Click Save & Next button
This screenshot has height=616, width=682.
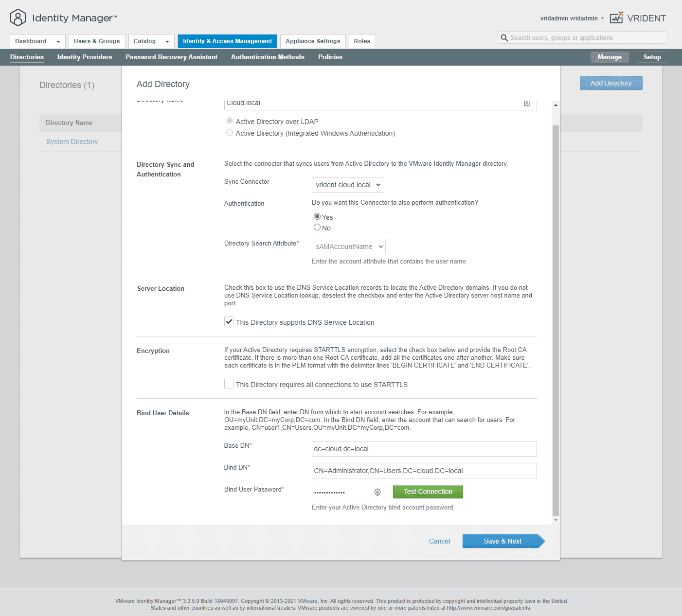[503, 541]
